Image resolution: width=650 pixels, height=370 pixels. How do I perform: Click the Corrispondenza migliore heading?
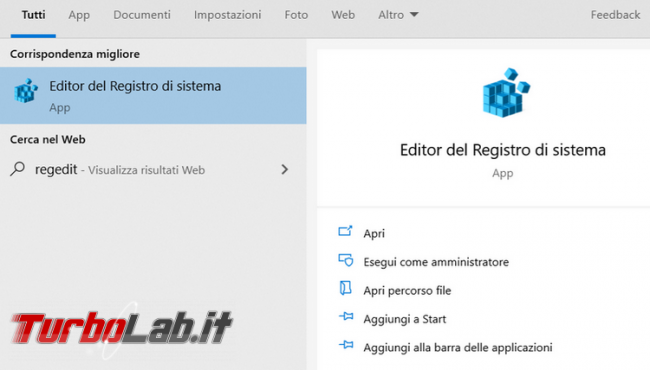click(x=75, y=54)
